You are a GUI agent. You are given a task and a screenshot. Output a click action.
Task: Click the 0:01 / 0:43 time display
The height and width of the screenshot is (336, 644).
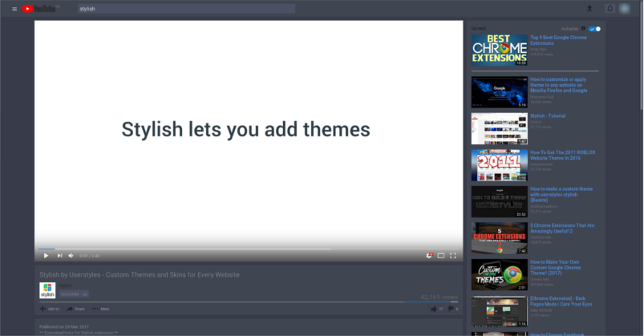point(90,256)
